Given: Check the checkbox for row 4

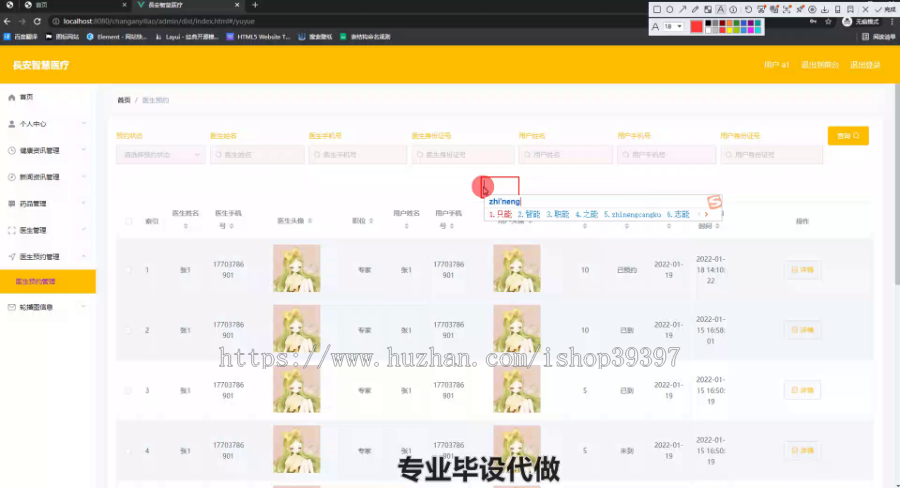Looking at the screenshot, I should [129, 451].
